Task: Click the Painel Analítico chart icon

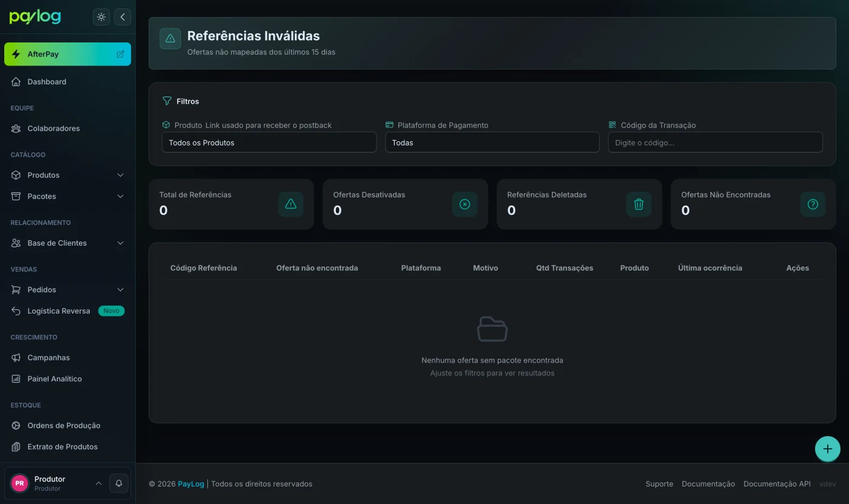Action: point(16,379)
